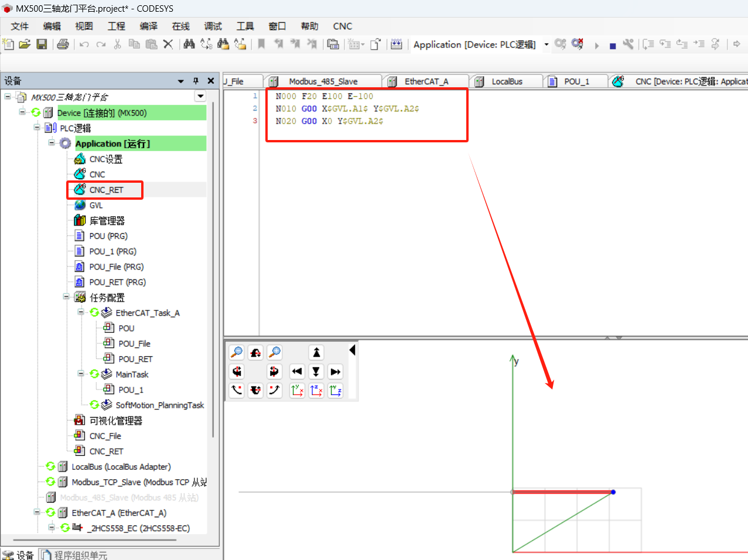Pin the device panel with pushpin toggle
The height and width of the screenshot is (560, 748).
(196, 81)
